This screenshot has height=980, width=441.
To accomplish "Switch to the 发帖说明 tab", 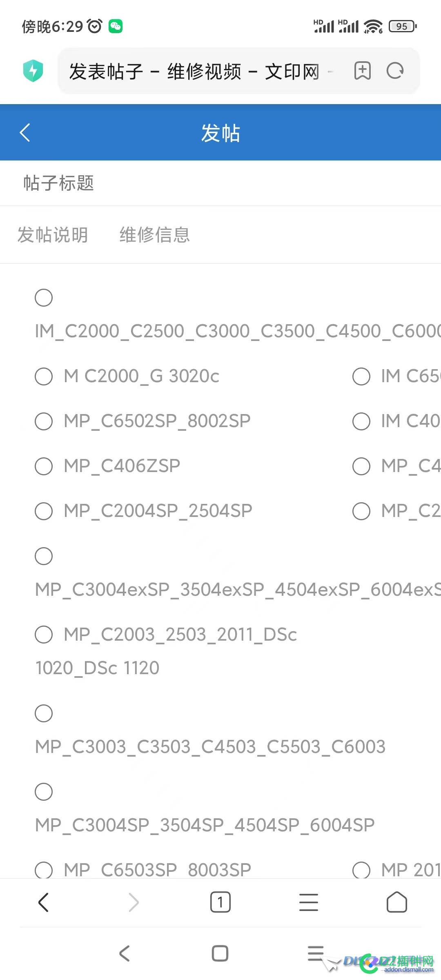I will coord(53,235).
